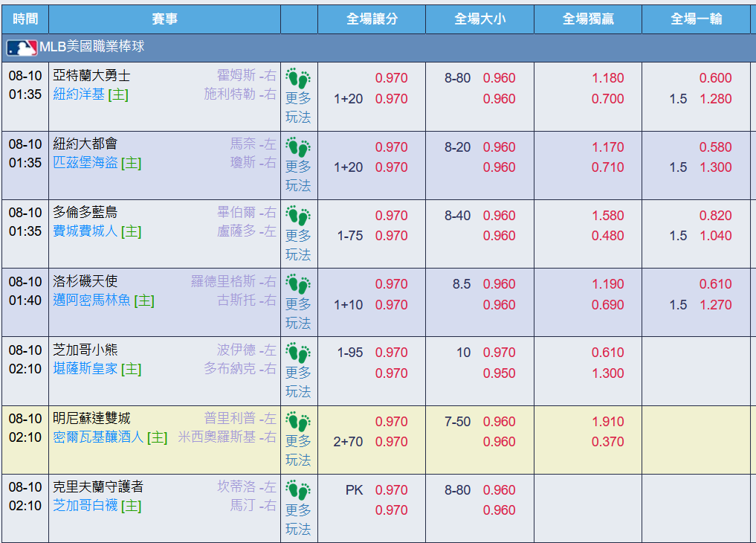
Task: Click footprints icon for 明尼蘇達雙城 game
Action: click(x=298, y=422)
